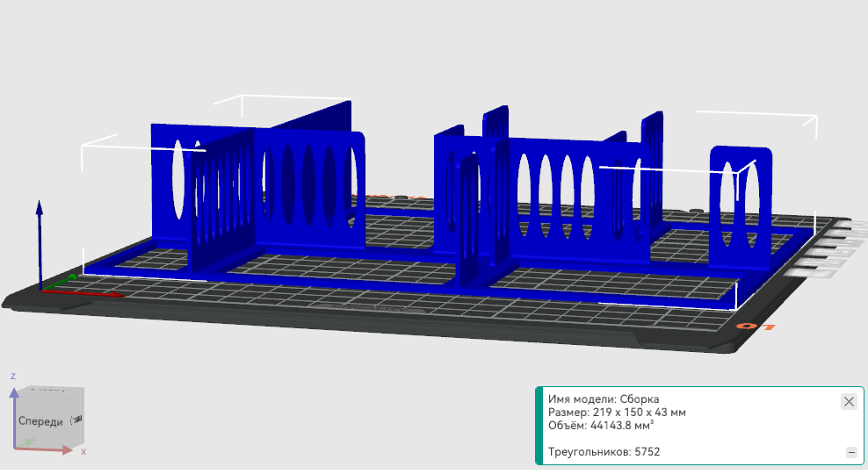This screenshot has width=868, height=474.
Task: Click the 'Спереди' face of view cube
Action: [x=40, y=421]
